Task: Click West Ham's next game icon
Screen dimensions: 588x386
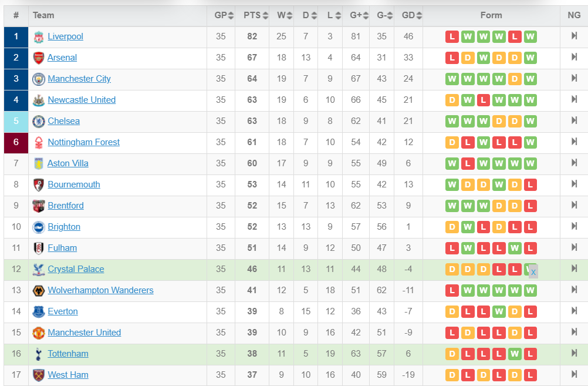Action: (574, 374)
